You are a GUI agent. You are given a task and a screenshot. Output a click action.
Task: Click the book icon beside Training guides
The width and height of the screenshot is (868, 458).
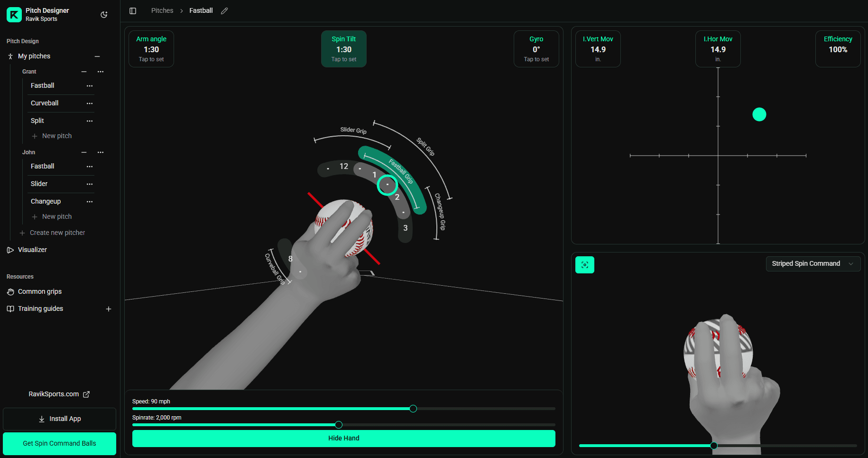coord(10,308)
